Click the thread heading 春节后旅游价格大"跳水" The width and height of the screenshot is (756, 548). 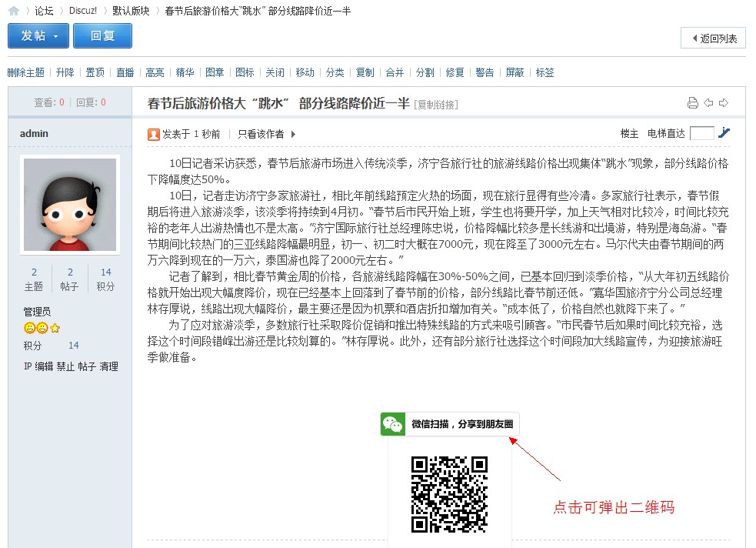point(278,103)
